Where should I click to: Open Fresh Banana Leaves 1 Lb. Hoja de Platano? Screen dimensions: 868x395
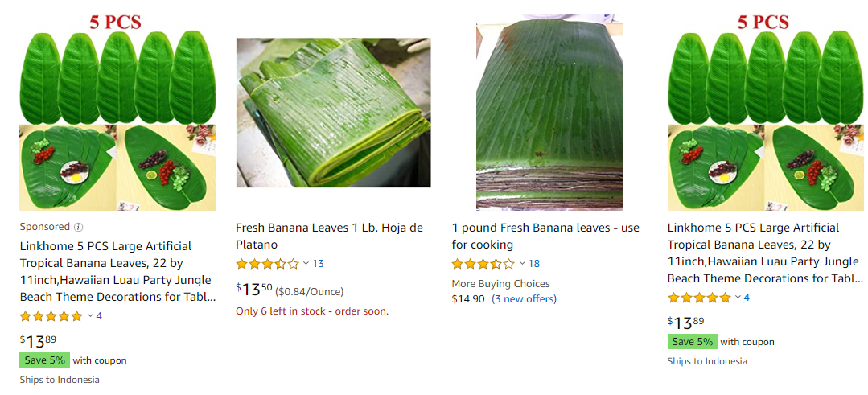[x=329, y=237]
